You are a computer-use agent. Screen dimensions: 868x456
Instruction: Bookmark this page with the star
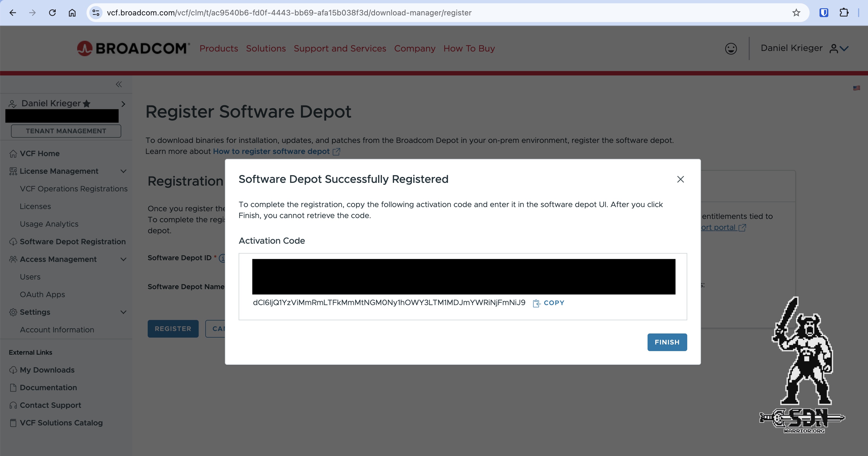796,13
